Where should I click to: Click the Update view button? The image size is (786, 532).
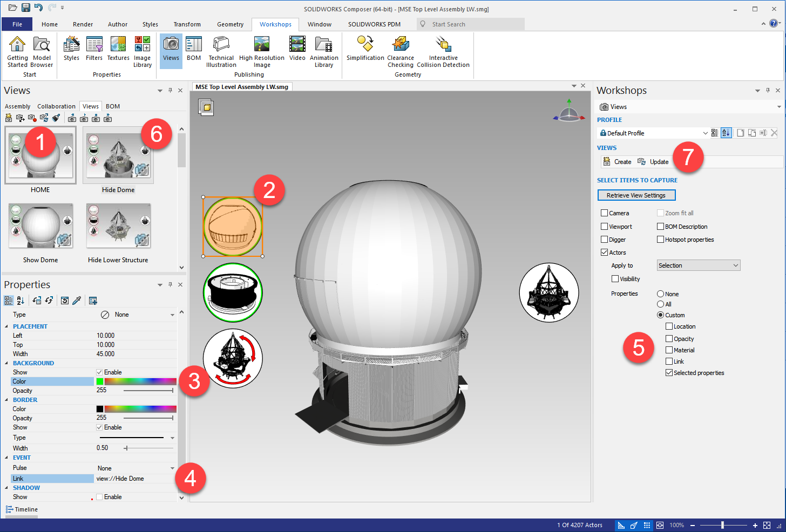[x=653, y=162]
